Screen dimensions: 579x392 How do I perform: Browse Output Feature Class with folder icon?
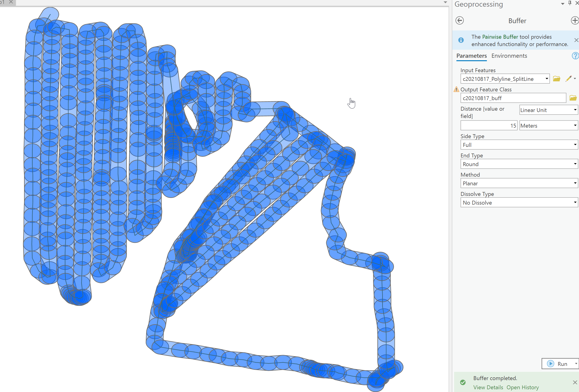[573, 98]
